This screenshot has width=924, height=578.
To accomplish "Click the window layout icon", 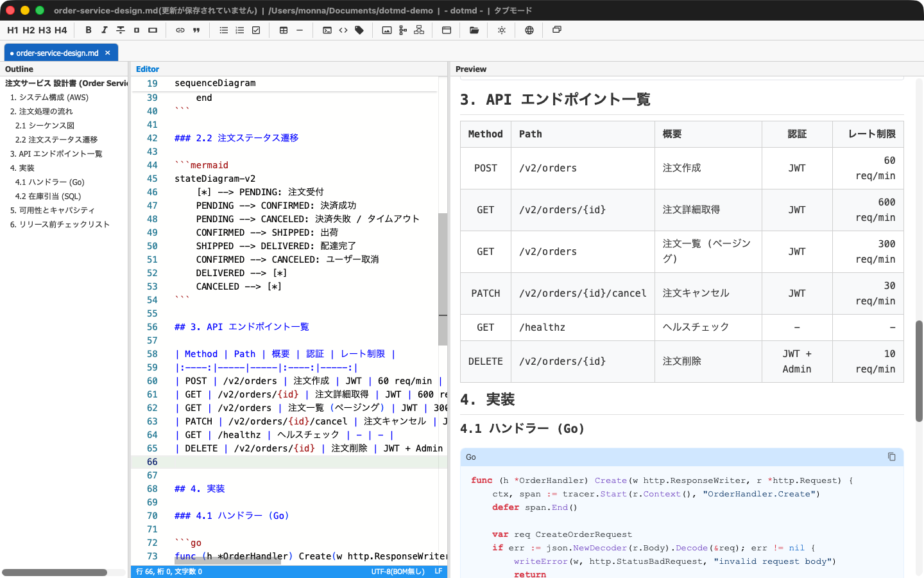I will pyautogui.click(x=447, y=30).
